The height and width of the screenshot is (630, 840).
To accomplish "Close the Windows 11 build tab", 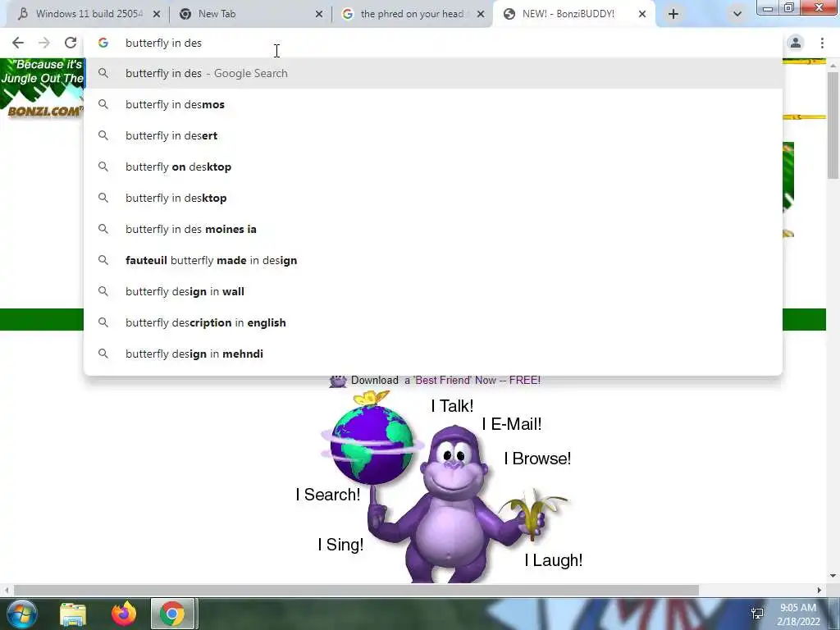I will tap(157, 14).
